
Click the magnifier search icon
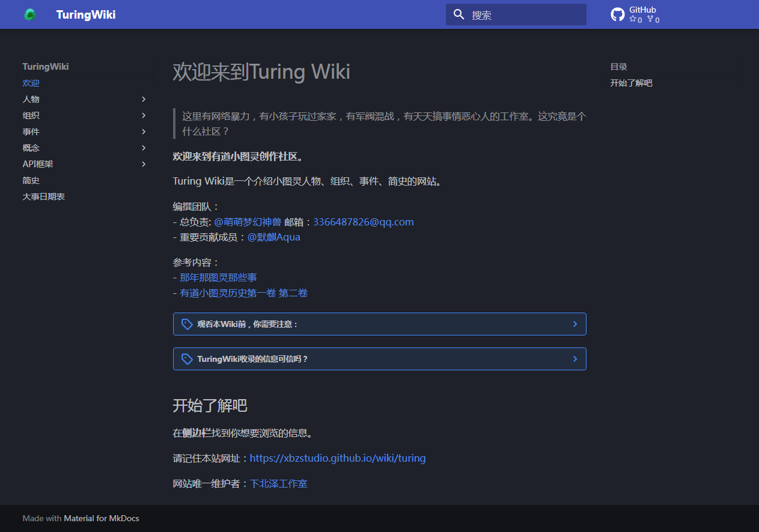[x=459, y=14]
